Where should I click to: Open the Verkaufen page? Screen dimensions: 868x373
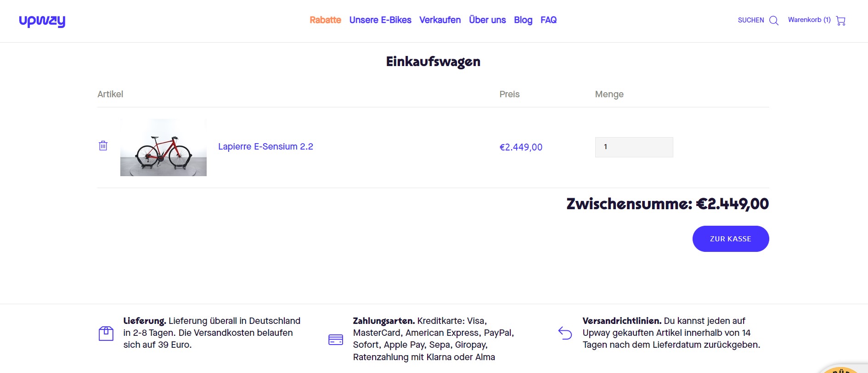click(440, 20)
